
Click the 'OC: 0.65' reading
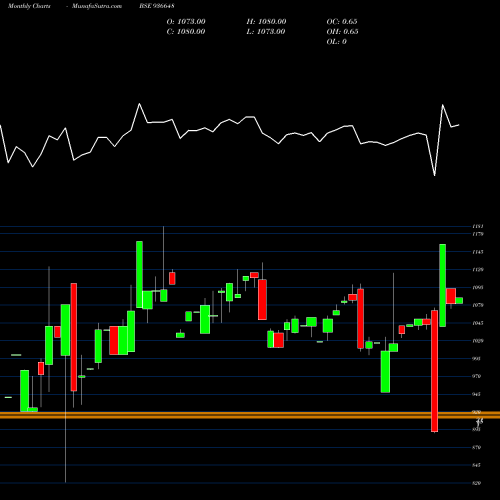[342, 22]
